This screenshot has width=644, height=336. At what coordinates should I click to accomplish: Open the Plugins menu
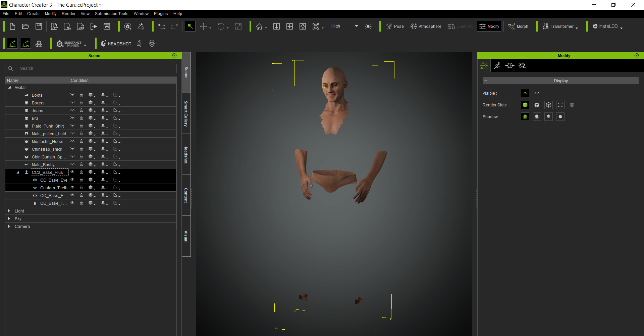[x=161, y=14]
